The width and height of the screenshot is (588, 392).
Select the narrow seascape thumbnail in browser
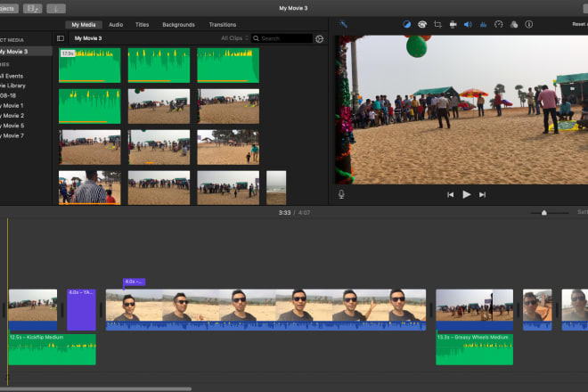coord(276,188)
